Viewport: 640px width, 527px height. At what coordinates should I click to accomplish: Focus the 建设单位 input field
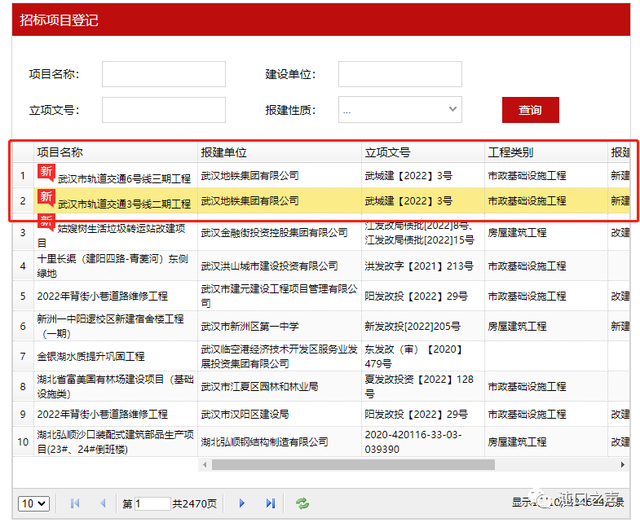pos(400,74)
